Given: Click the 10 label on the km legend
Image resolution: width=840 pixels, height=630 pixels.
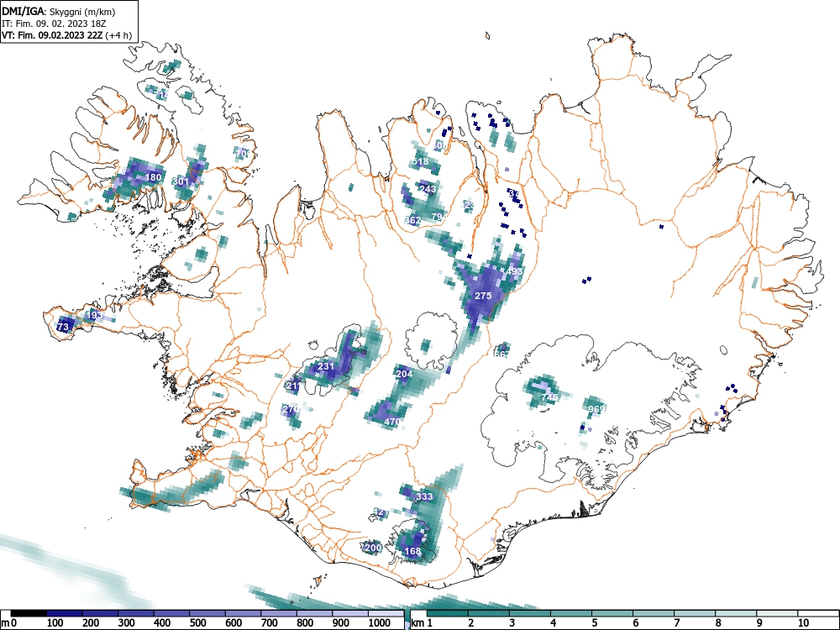Looking at the screenshot, I should [x=803, y=623].
